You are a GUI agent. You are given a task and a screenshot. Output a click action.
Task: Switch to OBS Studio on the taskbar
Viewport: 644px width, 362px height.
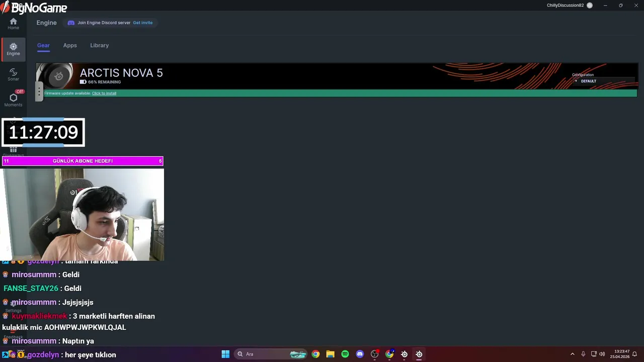[x=374, y=354]
